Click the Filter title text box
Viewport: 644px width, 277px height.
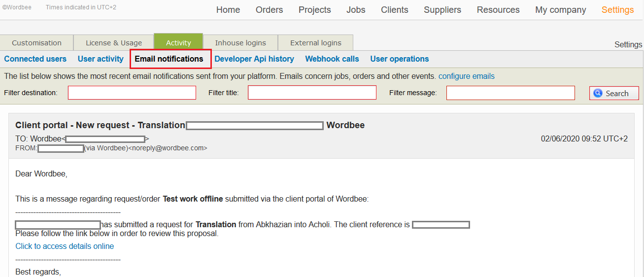312,93
